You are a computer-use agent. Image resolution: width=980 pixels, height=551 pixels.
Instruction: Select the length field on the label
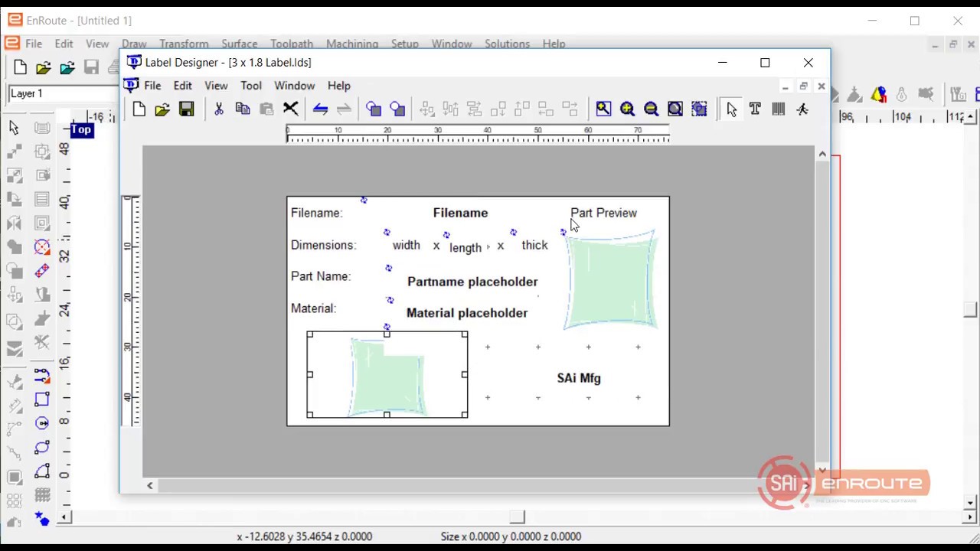click(x=465, y=248)
